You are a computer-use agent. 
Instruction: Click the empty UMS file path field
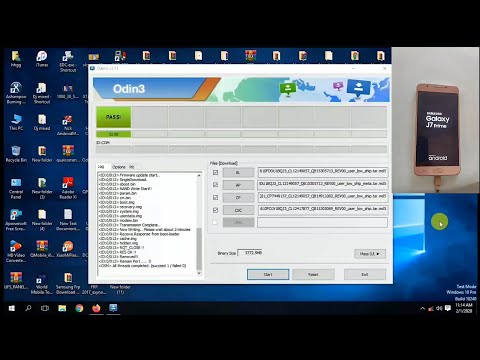pyautogui.click(x=323, y=222)
